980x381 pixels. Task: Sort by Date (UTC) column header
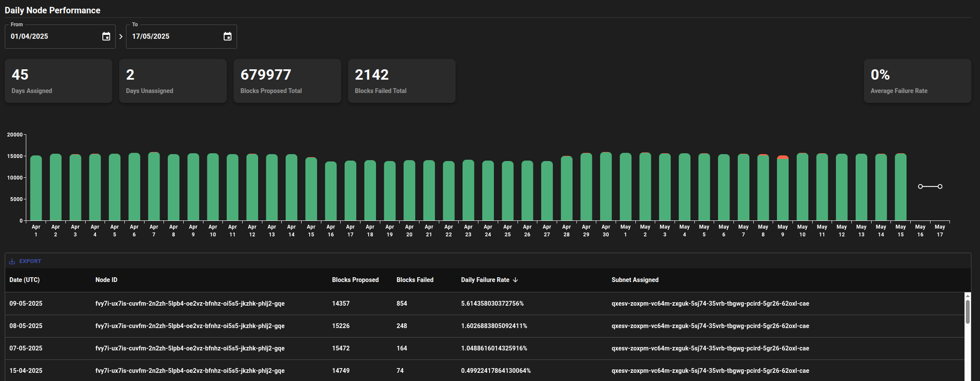tap(25, 280)
